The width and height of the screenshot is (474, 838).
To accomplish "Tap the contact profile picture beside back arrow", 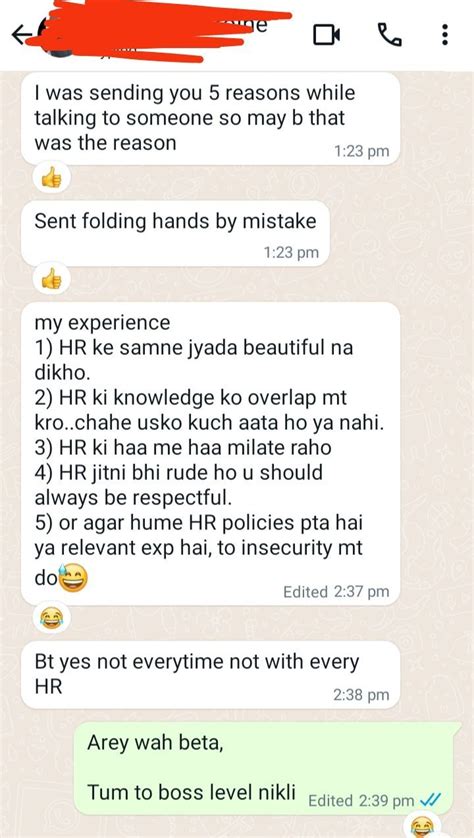I will (56, 36).
